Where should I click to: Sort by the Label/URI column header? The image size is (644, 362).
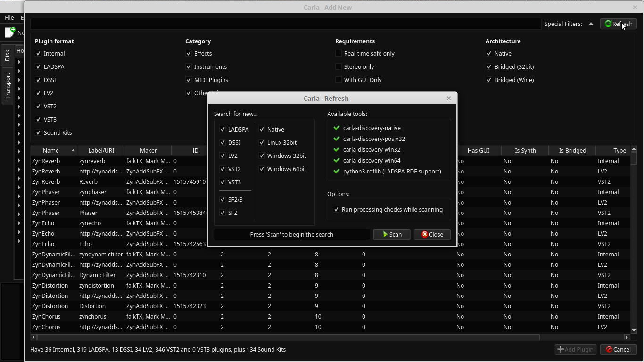(x=101, y=150)
